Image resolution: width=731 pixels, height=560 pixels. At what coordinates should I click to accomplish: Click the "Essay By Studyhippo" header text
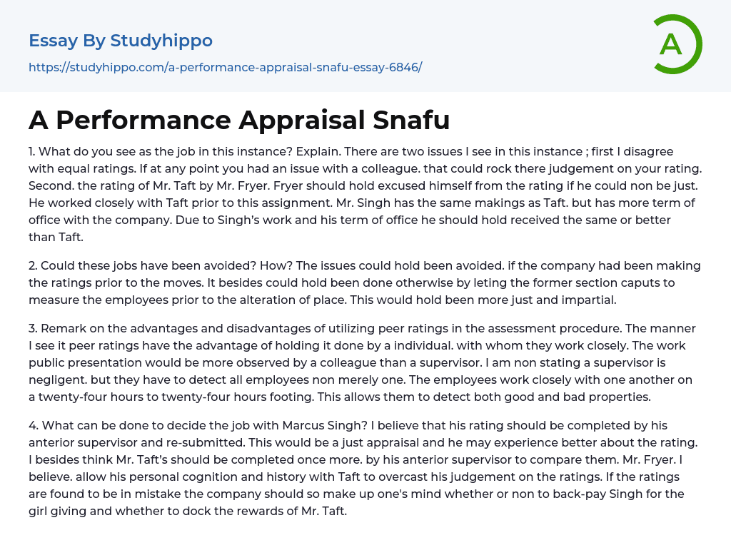click(x=121, y=41)
